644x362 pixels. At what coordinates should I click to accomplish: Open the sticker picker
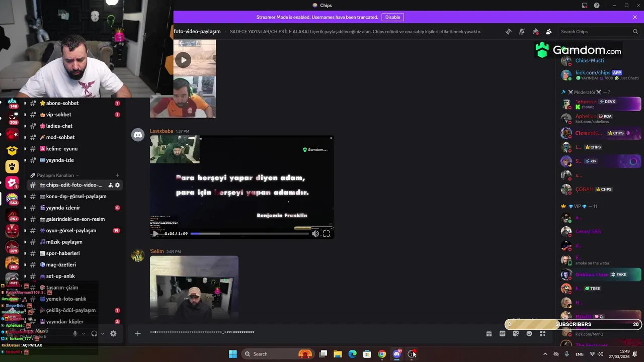(516, 333)
